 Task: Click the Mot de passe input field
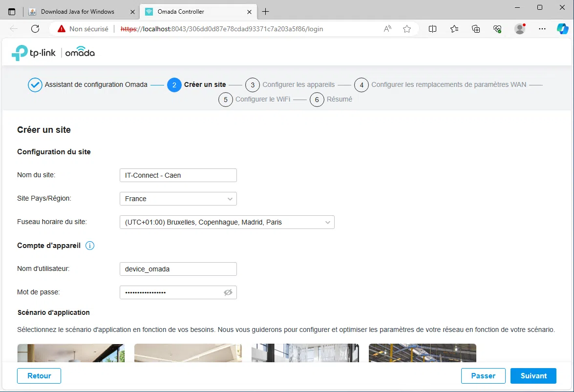tap(178, 292)
